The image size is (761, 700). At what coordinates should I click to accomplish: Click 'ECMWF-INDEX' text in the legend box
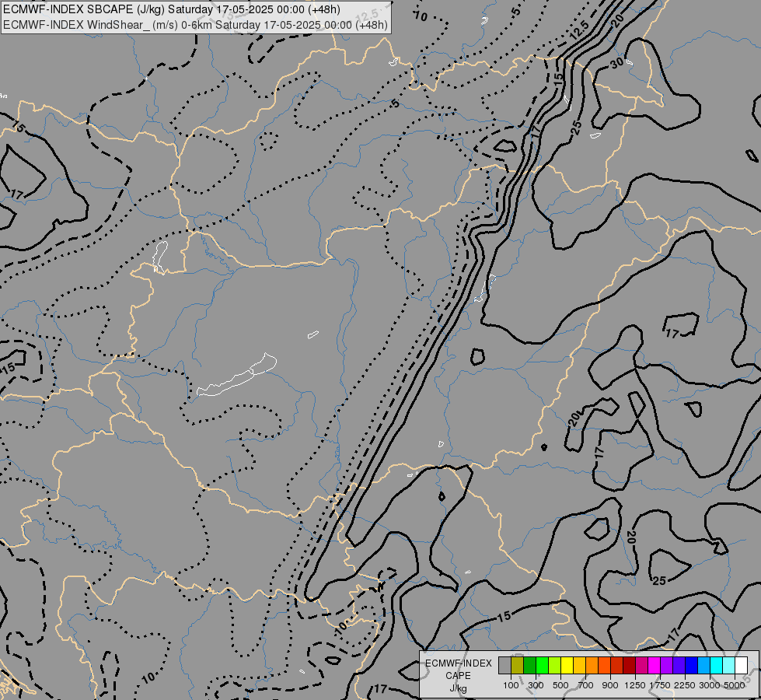point(459,663)
